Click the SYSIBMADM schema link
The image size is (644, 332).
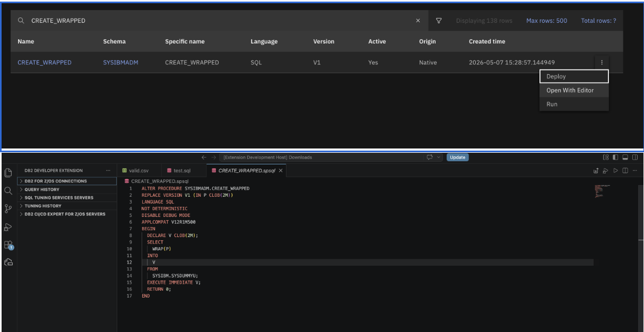pyautogui.click(x=121, y=63)
